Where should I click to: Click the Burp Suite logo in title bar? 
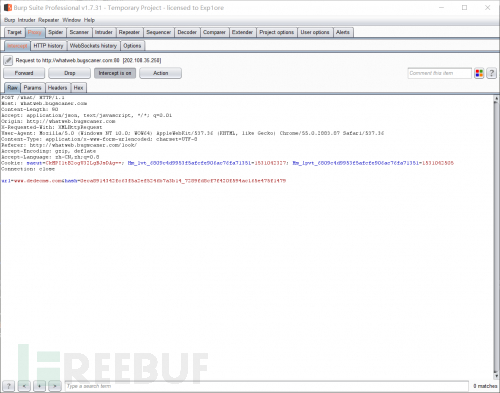point(7,7)
